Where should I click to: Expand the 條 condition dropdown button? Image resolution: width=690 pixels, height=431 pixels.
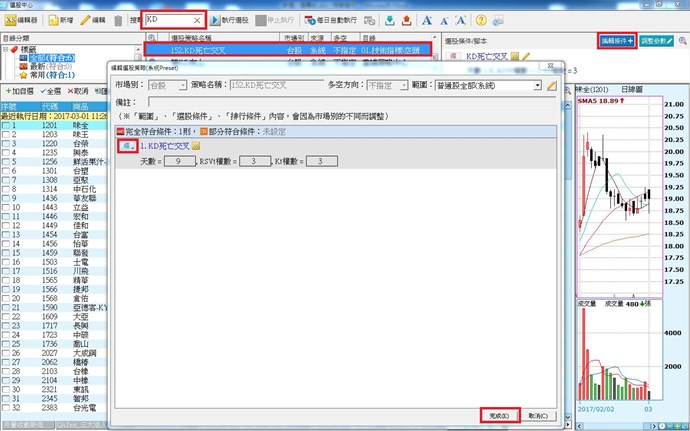(126, 146)
